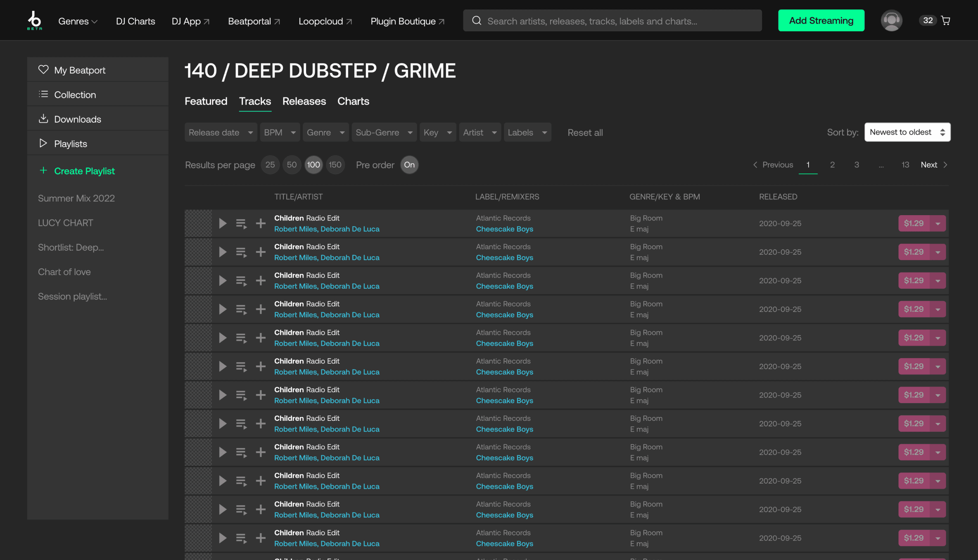This screenshot has height=560, width=978.
Task: Set results per page to 50
Action: pyautogui.click(x=292, y=165)
